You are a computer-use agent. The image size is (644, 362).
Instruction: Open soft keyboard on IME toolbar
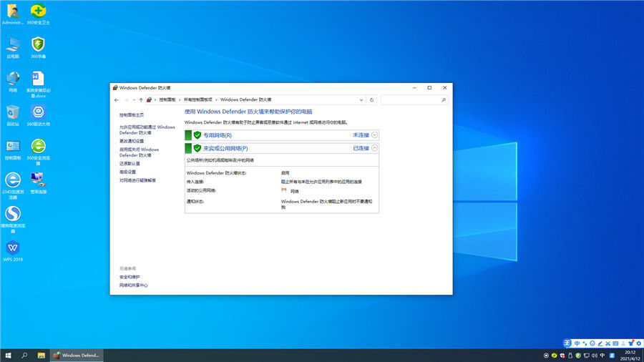pos(615,343)
